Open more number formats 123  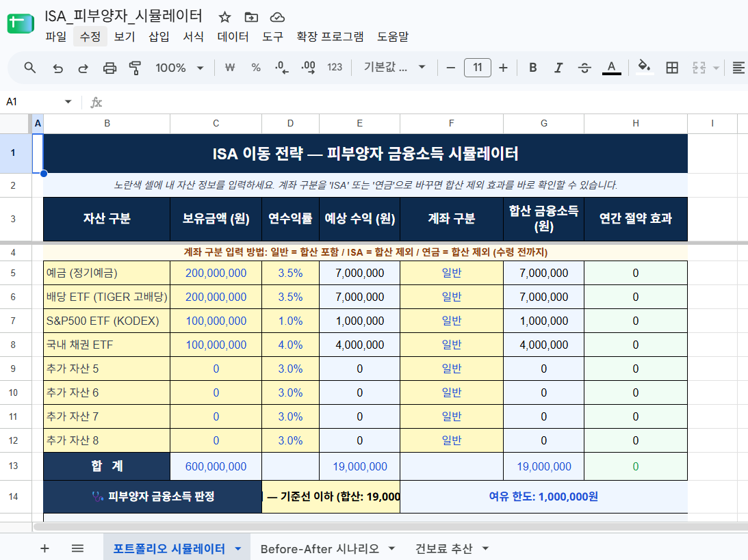click(x=335, y=68)
